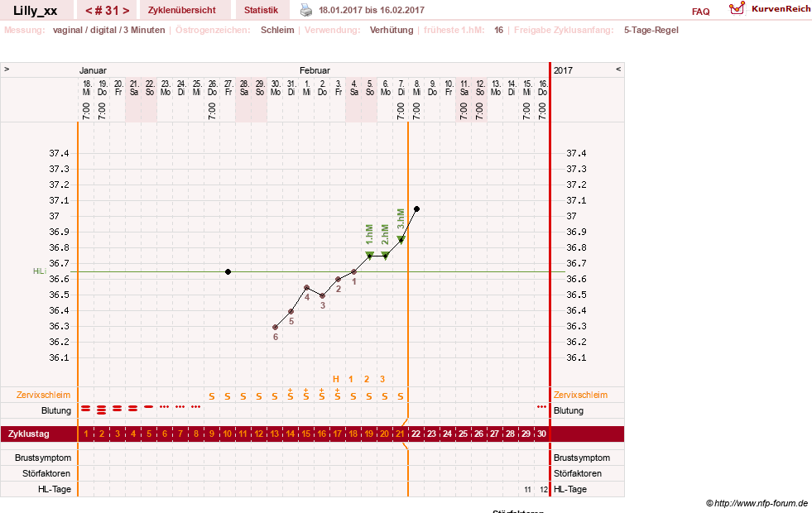812x513 pixels.
Task: Click the left Störfaktoren row label
Action: 46,473
